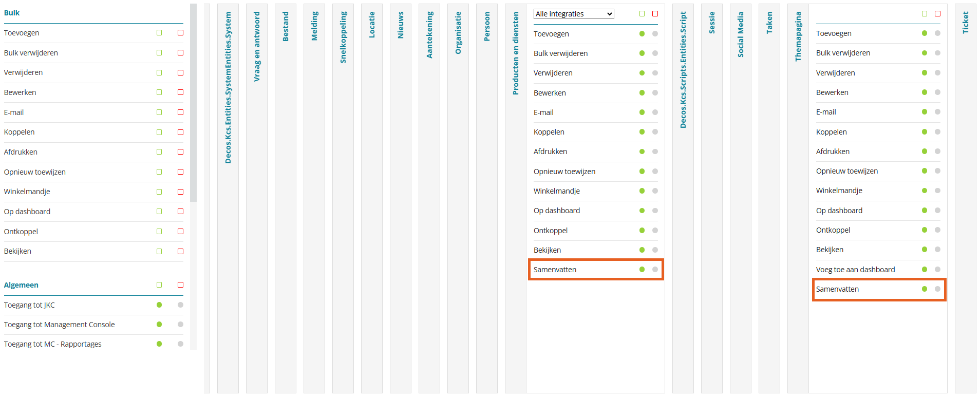Toggle green dot for Themapagina Samenvatten
This screenshot has height=398, width=980.
(x=925, y=289)
